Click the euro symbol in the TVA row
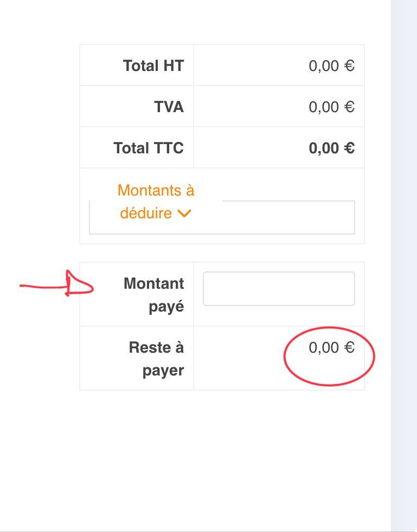This screenshot has height=532, width=417. click(x=350, y=107)
